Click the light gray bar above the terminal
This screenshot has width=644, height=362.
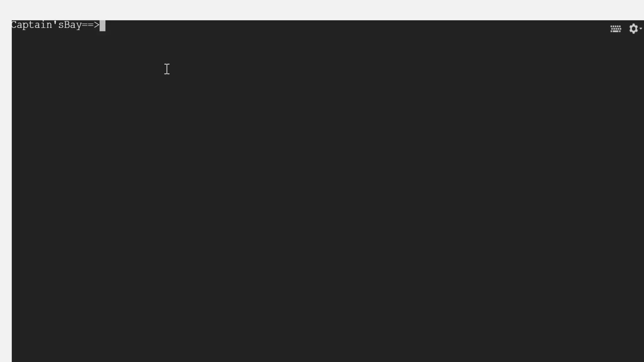322,10
